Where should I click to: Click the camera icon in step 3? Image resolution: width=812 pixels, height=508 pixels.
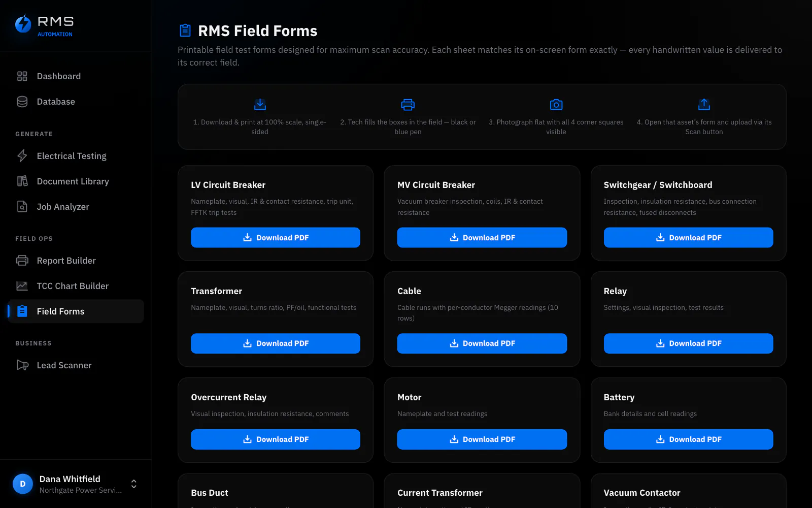point(556,105)
